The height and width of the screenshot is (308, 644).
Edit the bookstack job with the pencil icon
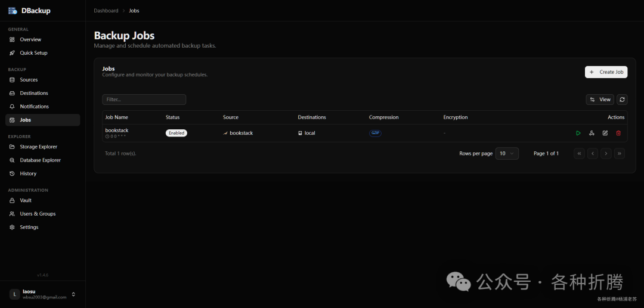coord(605,133)
